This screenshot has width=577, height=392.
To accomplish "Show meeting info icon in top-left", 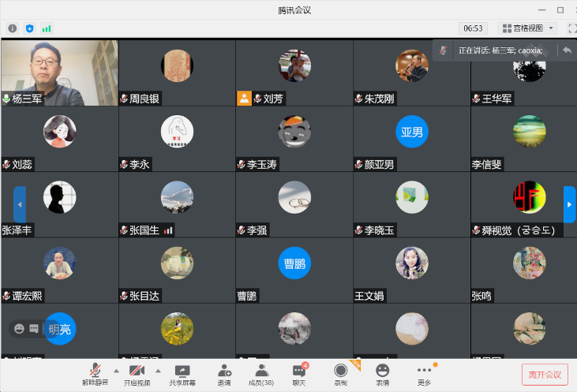I will [13, 28].
